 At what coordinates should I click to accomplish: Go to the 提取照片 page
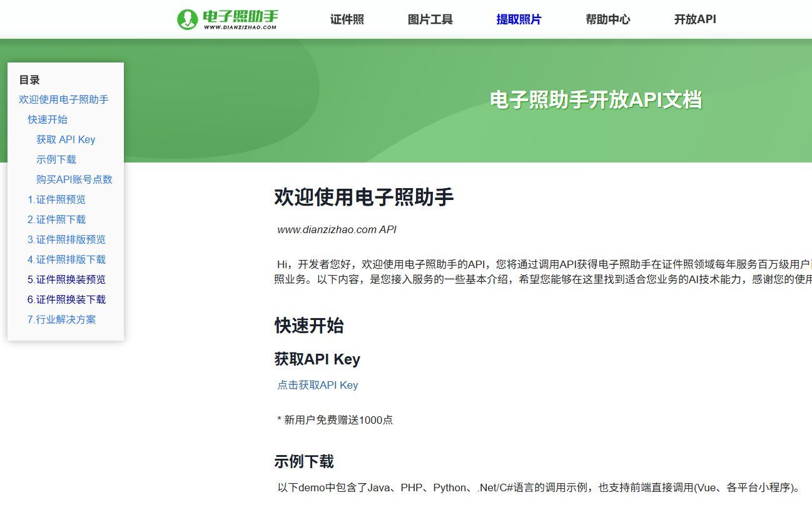(x=519, y=19)
